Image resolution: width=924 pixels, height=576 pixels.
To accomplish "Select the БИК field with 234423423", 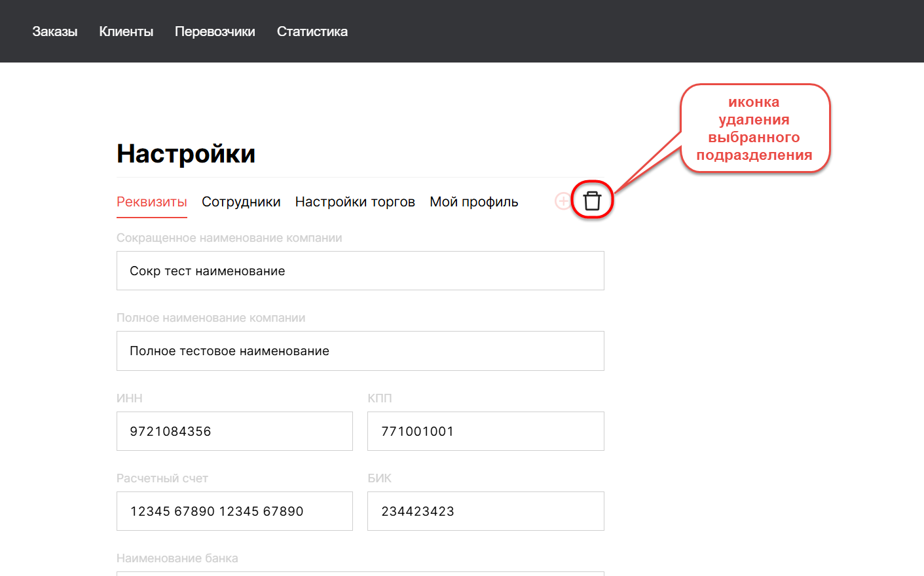I will tap(485, 511).
